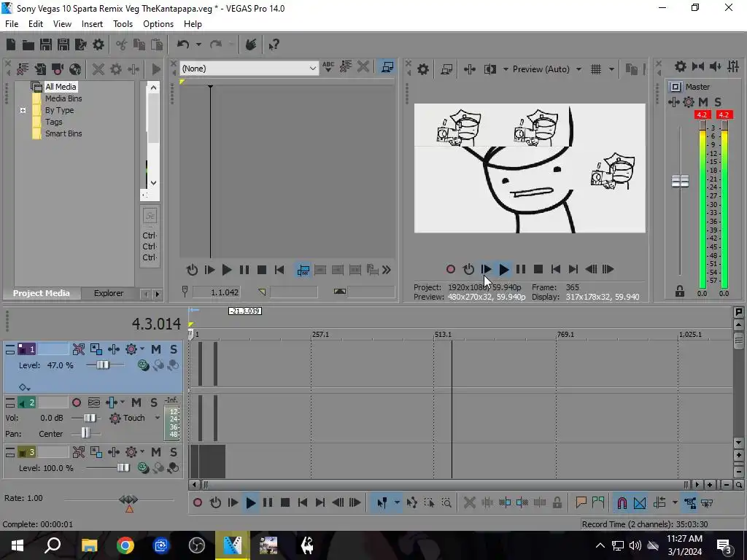Click the Preview on external monitor icon
Image resolution: width=747 pixels, height=560 pixels.
pos(446,69)
